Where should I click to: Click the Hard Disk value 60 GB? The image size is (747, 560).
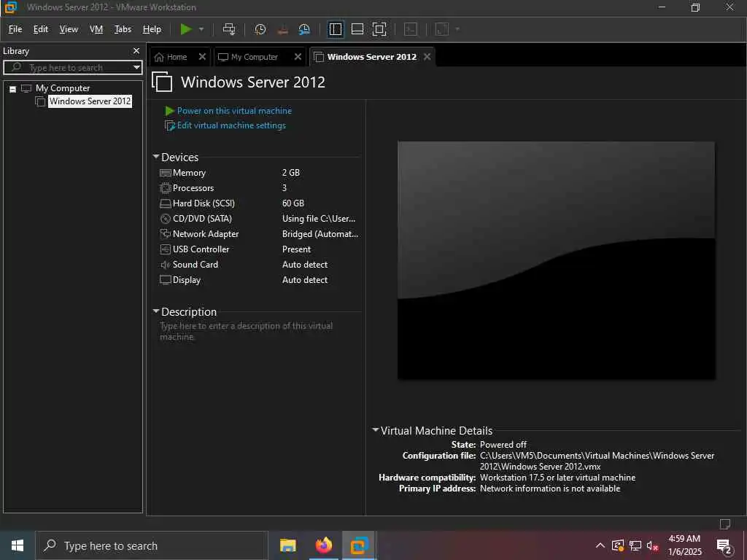point(293,203)
